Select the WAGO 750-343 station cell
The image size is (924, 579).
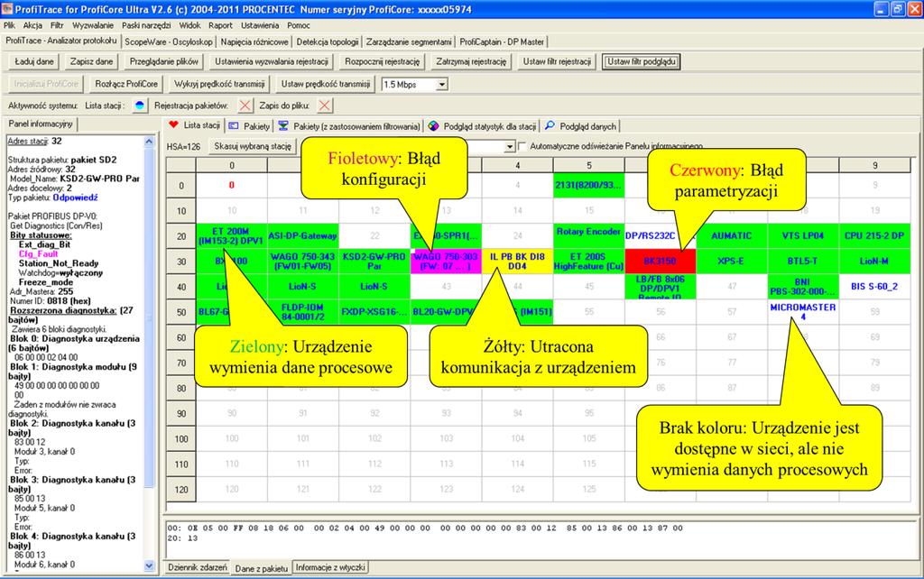pos(303,261)
